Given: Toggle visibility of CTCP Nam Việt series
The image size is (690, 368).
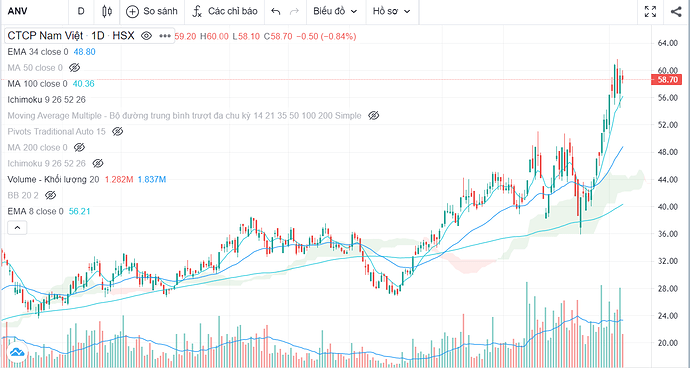Looking at the screenshot, I should (147, 36).
